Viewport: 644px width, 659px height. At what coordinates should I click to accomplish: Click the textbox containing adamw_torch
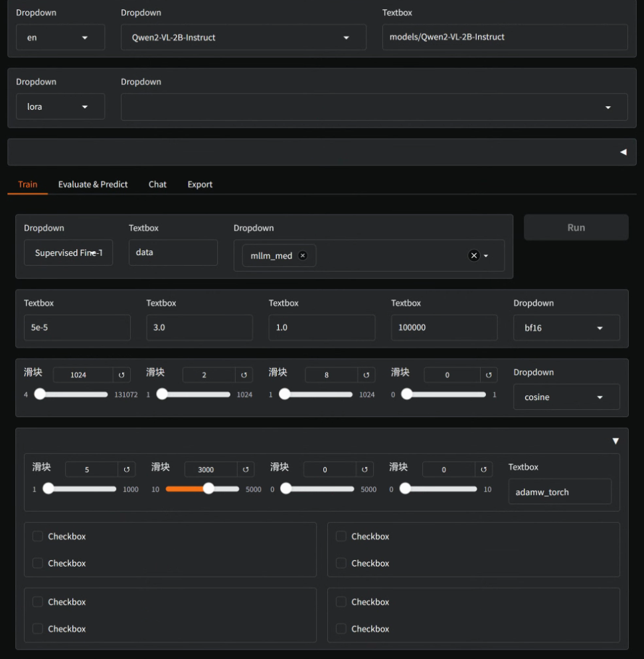[559, 492]
